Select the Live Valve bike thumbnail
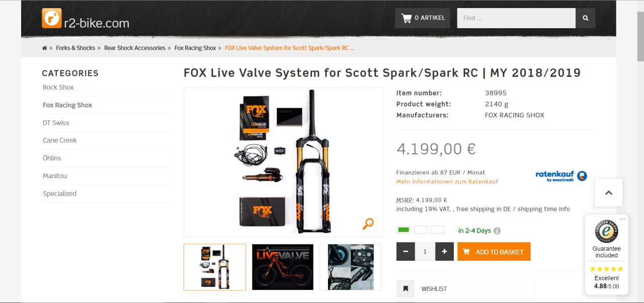The width and height of the screenshot is (644, 303). click(283, 267)
